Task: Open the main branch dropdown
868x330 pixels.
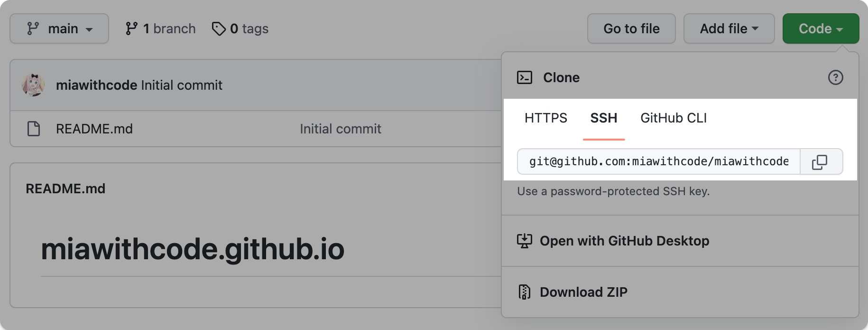Action: tap(59, 28)
